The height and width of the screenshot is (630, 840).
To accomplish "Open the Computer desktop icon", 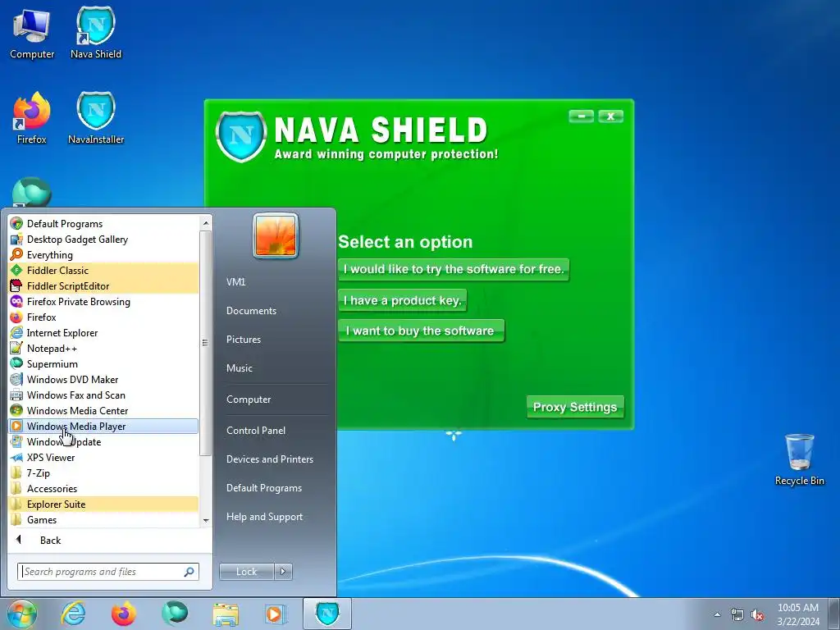I will [x=32, y=32].
